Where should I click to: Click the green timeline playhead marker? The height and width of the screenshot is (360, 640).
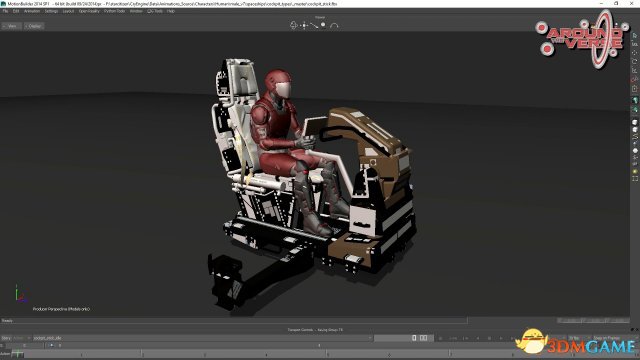coord(17,353)
